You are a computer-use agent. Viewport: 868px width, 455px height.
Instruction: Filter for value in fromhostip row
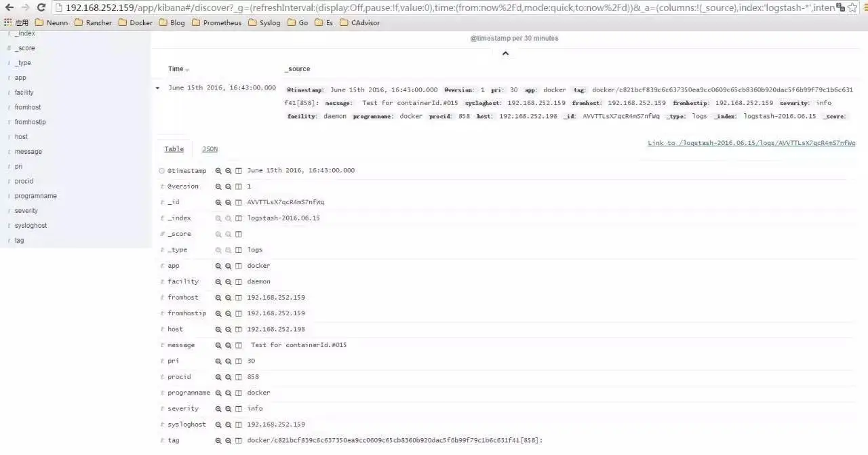(x=218, y=313)
